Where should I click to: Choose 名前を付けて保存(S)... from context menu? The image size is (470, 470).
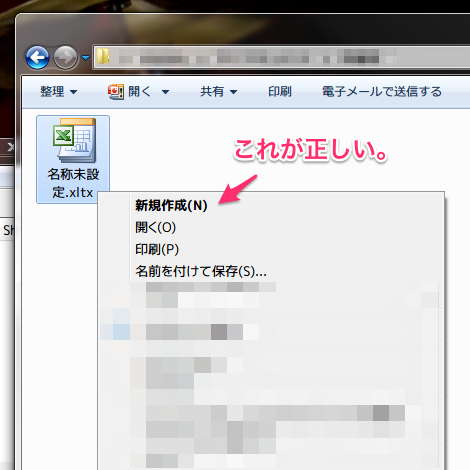point(201,271)
